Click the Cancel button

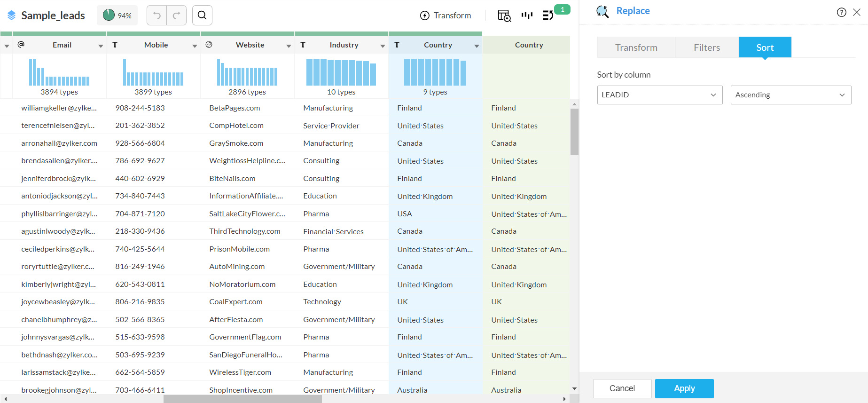622,388
